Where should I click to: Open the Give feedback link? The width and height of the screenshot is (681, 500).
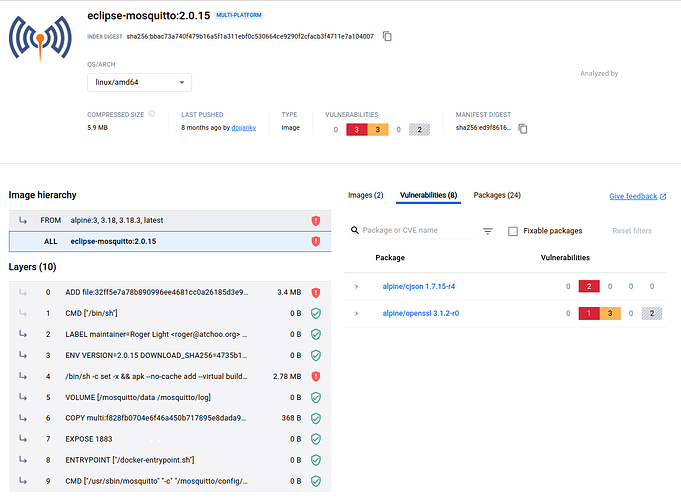coord(637,196)
